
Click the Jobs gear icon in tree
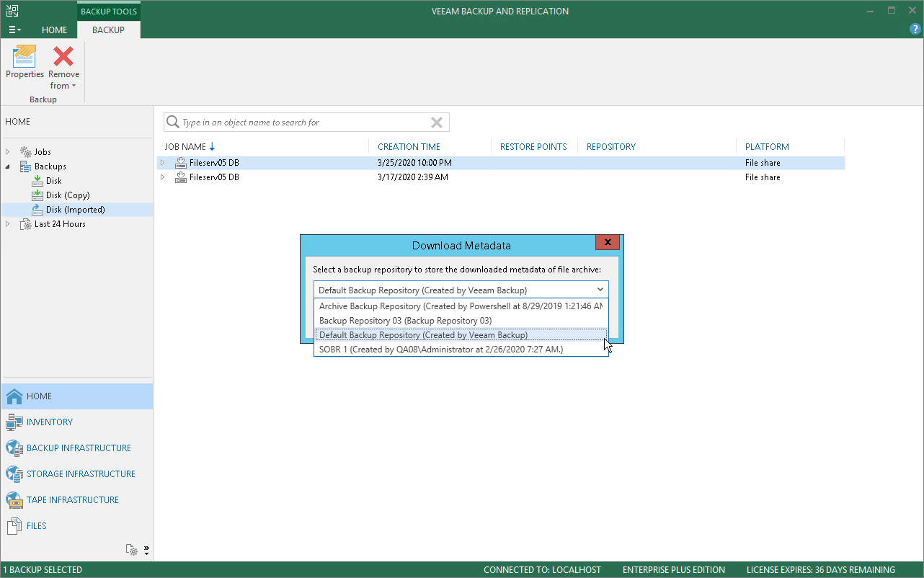[x=26, y=152]
